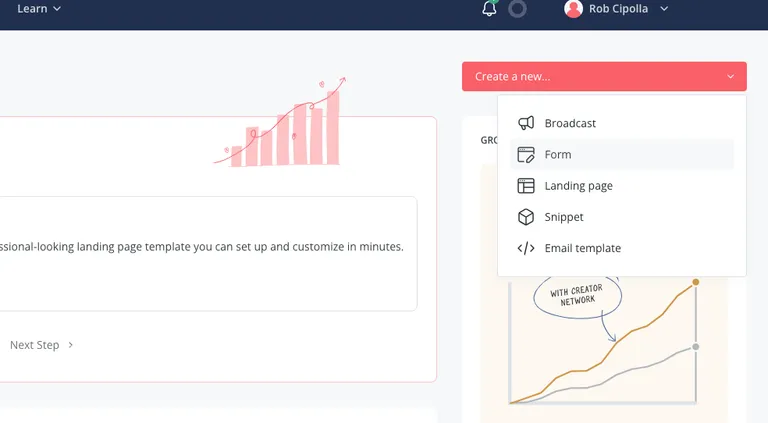Screen dimensions: 768x423
Task: Click the With Creator Network chart label
Action: [x=577, y=295]
